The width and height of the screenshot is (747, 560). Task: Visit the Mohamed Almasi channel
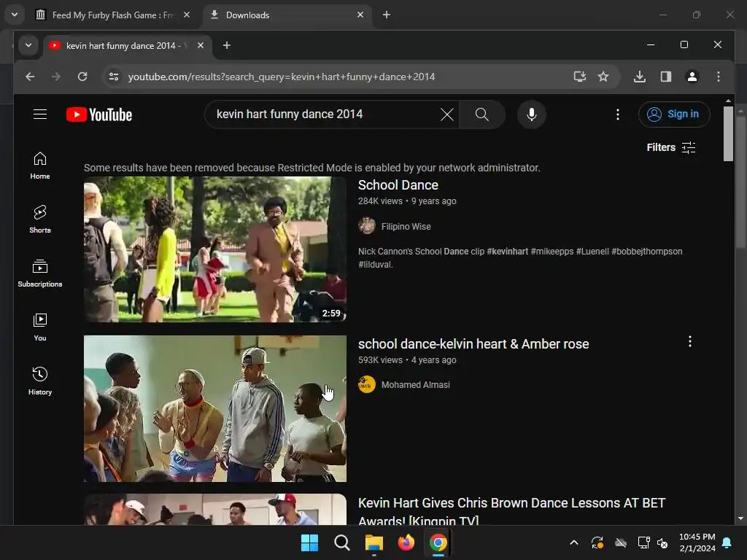pos(415,385)
